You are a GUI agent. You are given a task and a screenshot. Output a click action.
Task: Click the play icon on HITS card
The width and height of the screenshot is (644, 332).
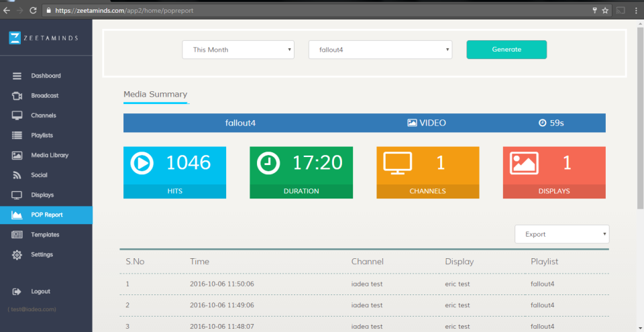click(142, 163)
